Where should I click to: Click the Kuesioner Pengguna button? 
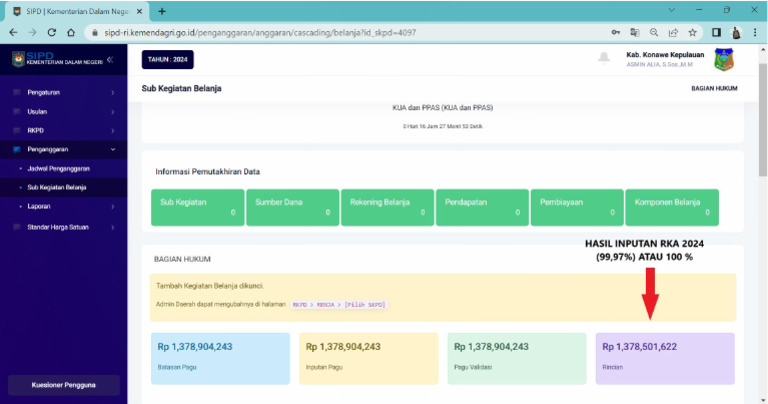63,385
